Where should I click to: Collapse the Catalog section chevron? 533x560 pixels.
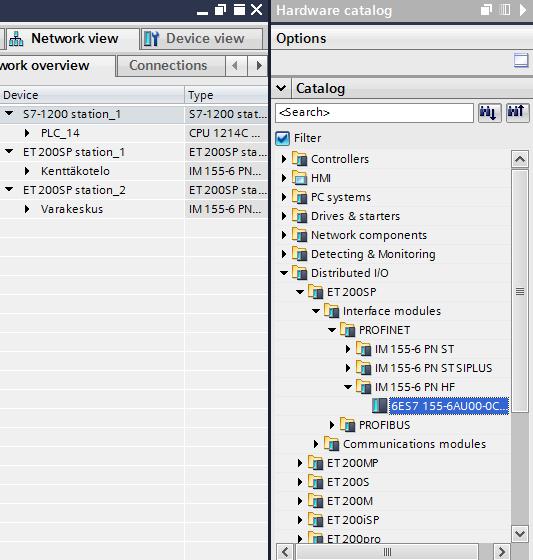click(x=281, y=88)
